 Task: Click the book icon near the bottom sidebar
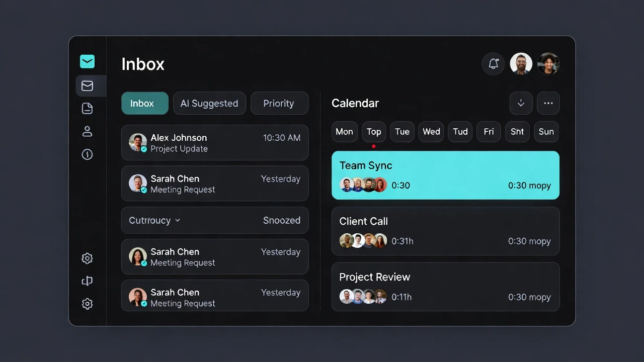(87, 281)
